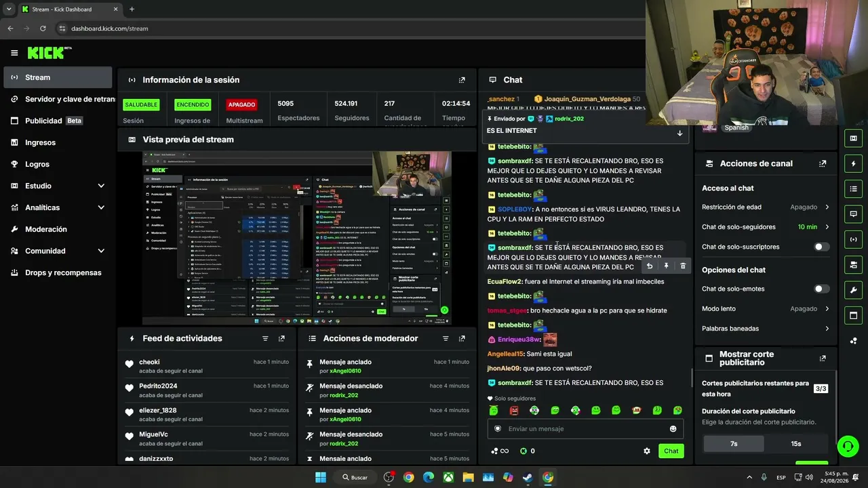868x488 pixels.
Task: Open Chat de solo-seguidores duration options
Action: [x=766, y=227]
